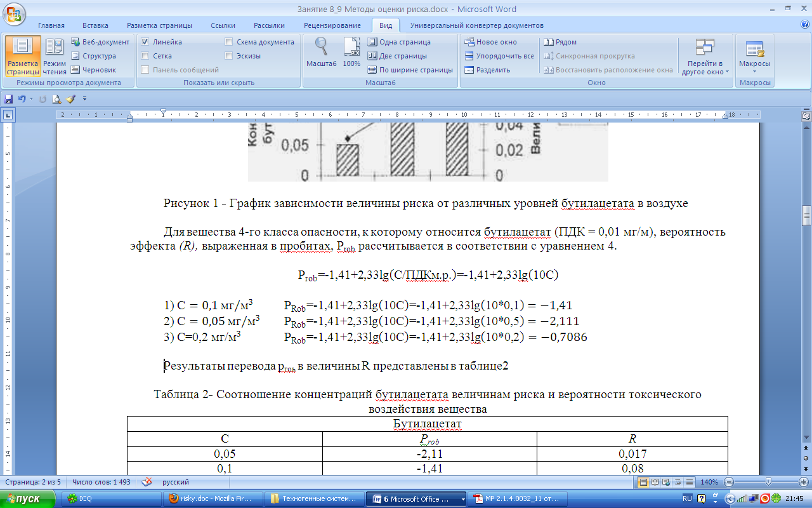Open the Вставка ribbon tab

[95, 25]
